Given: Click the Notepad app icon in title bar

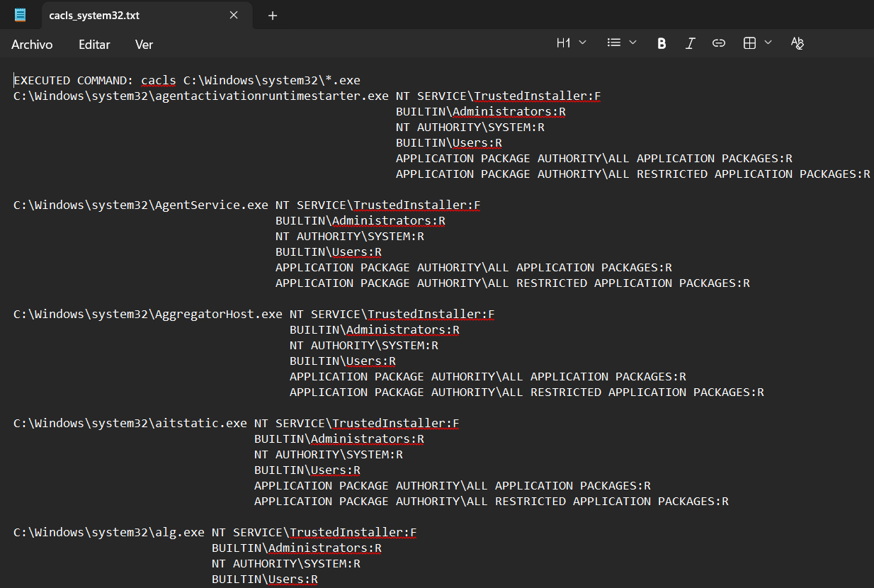Looking at the screenshot, I should [x=21, y=15].
